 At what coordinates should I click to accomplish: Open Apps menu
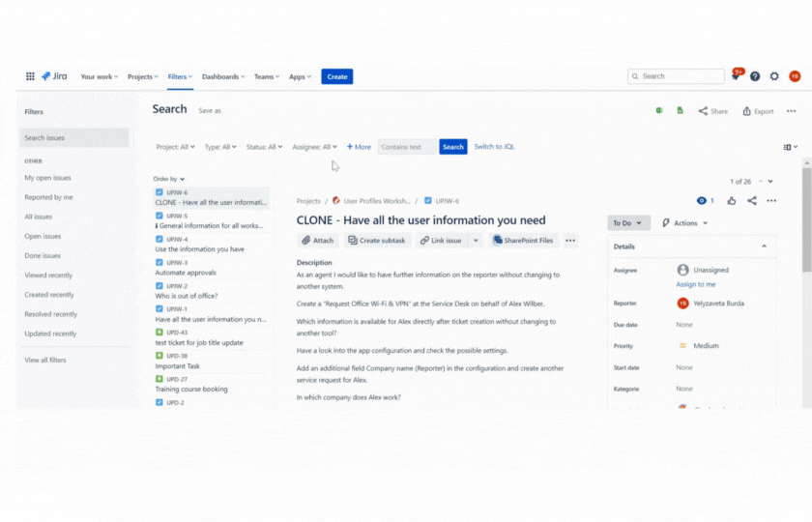point(300,76)
